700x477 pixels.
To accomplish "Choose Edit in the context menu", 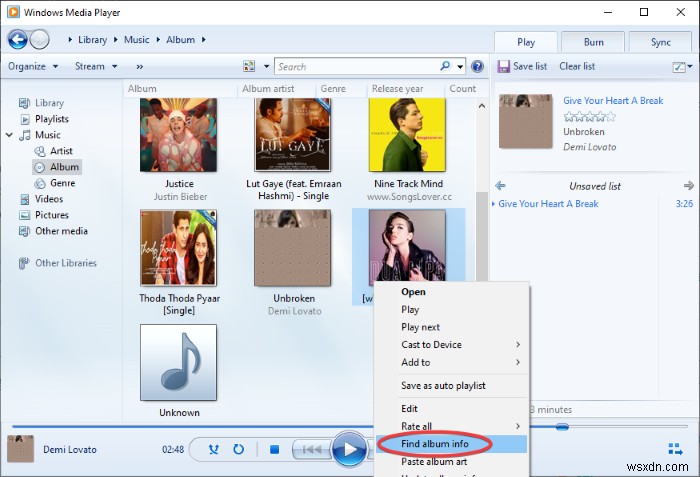I will tap(451, 408).
